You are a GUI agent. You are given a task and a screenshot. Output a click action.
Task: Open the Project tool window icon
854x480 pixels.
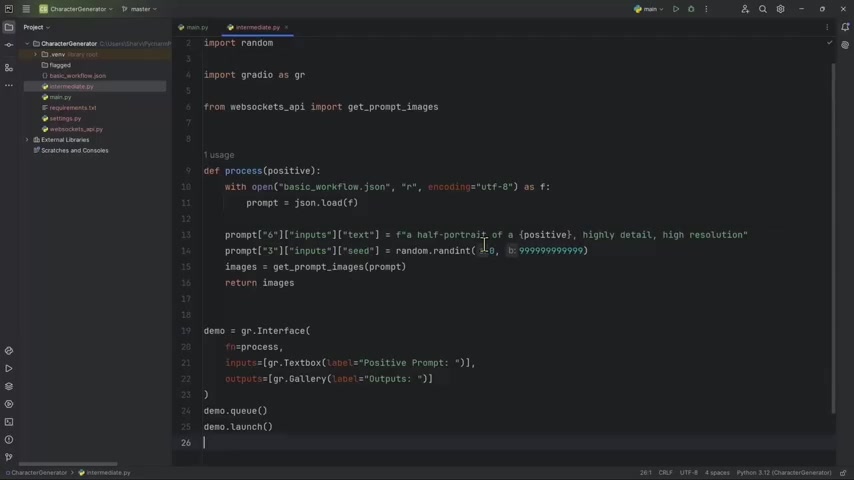coord(9,27)
